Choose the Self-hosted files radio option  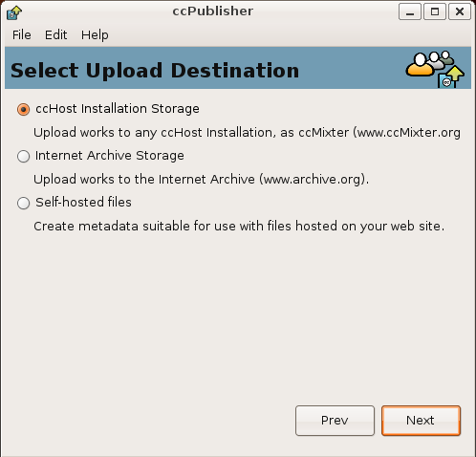pos(23,203)
